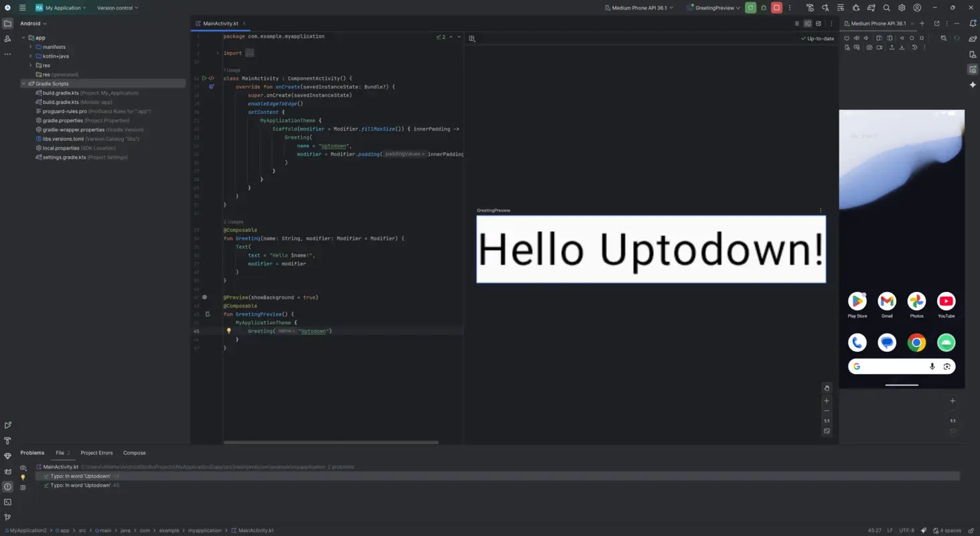Switch editor back to Code-only mode

click(797, 23)
